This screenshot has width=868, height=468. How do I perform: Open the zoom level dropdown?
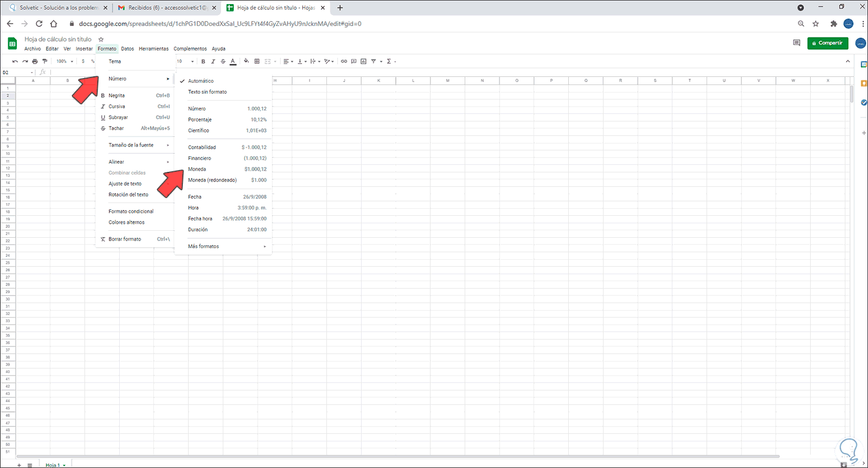click(63, 61)
